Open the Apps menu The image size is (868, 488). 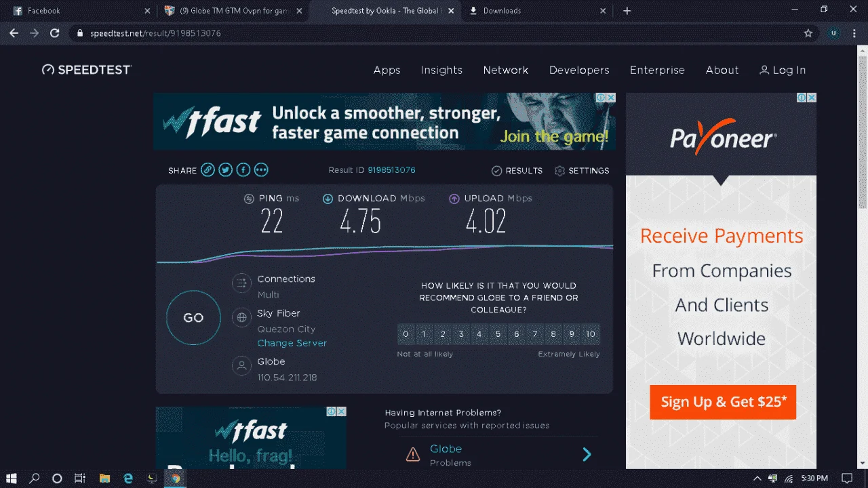point(387,70)
